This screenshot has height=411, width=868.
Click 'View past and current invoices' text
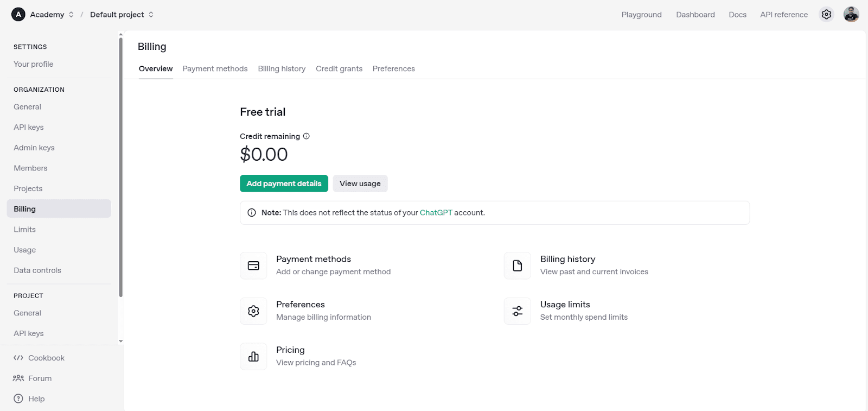pos(594,271)
